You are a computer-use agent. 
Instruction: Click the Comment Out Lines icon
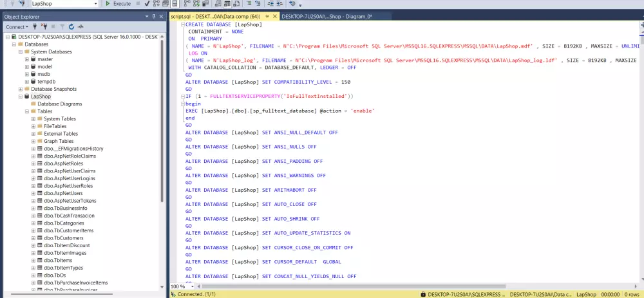249,3
